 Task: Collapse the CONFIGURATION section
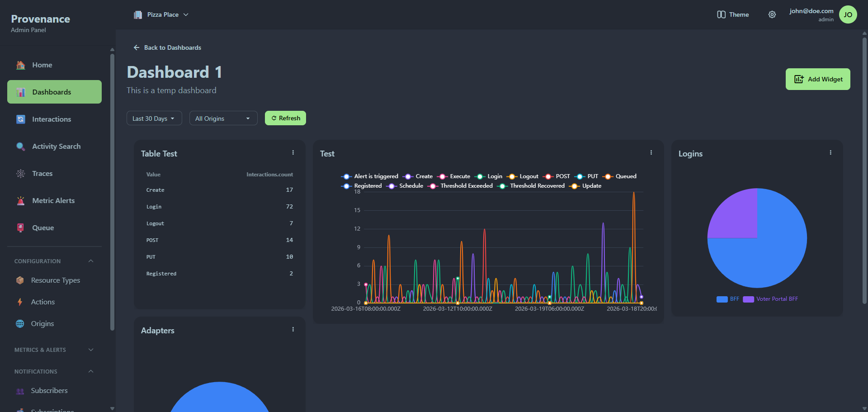[90, 261]
